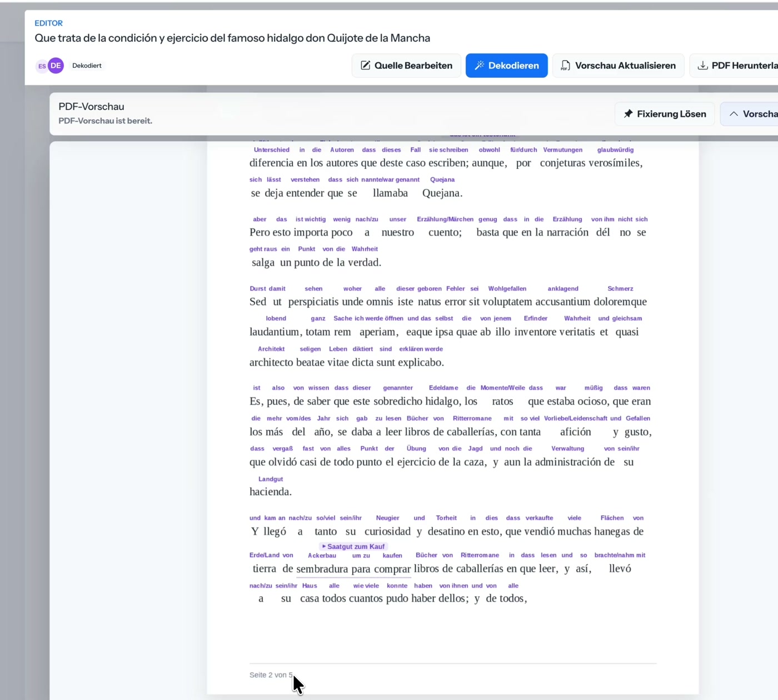Screen dimensions: 778x700
Task: Click the gloss 'Landgut' above hacienda
Action: [x=271, y=479]
